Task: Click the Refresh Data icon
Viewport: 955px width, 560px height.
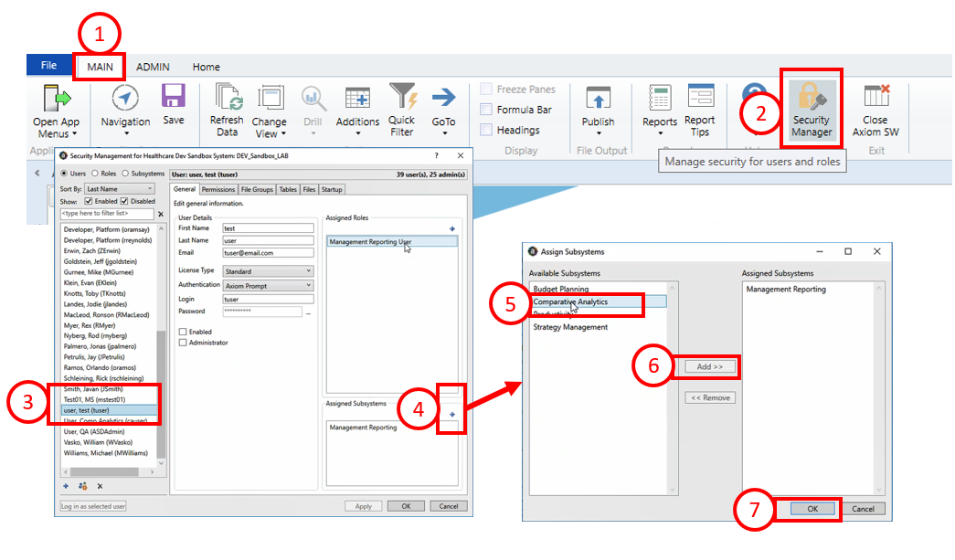Action: tap(228, 98)
